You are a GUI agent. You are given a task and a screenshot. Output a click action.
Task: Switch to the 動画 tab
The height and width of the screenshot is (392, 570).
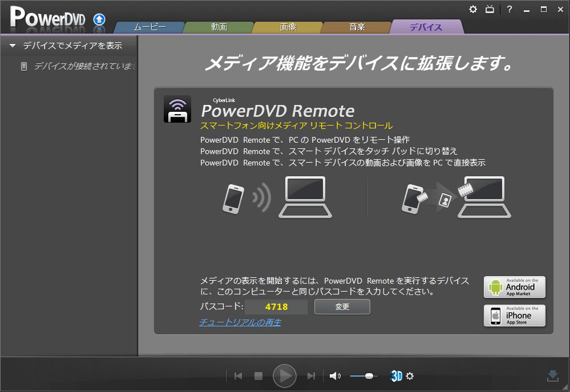219,27
